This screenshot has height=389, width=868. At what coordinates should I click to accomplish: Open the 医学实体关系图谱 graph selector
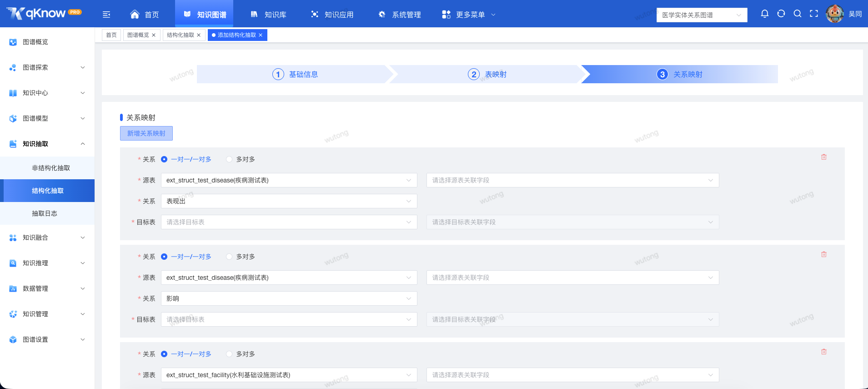click(702, 15)
